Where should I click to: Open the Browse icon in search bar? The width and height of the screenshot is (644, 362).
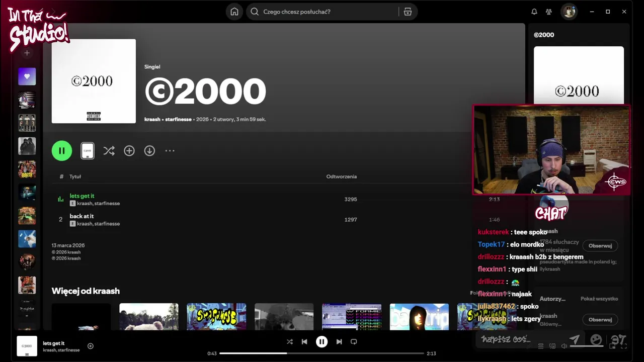(408, 12)
